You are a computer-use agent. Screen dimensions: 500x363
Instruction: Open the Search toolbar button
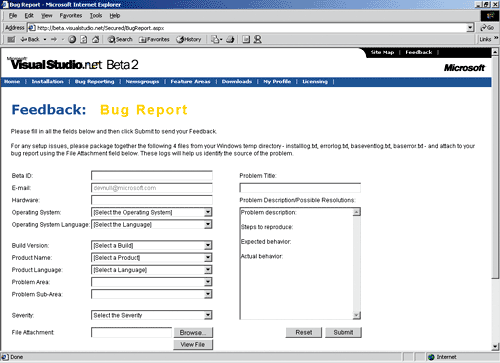pyautogui.click(x=120, y=39)
